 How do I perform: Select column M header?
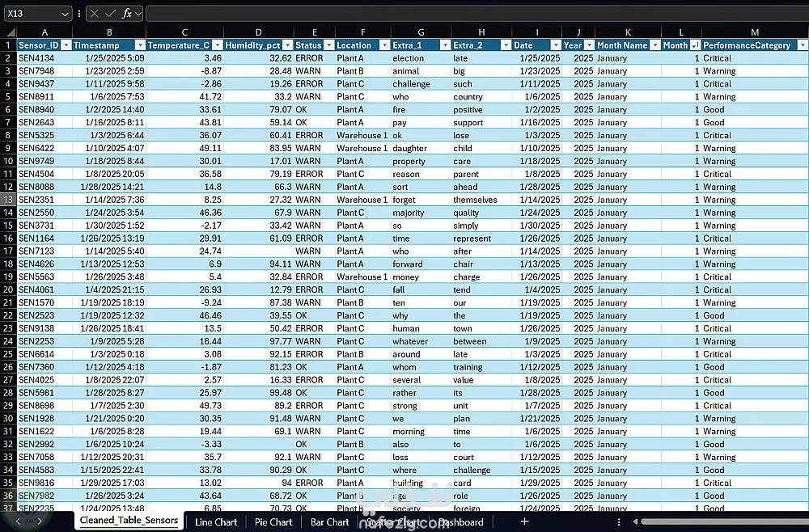coord(755,32)
